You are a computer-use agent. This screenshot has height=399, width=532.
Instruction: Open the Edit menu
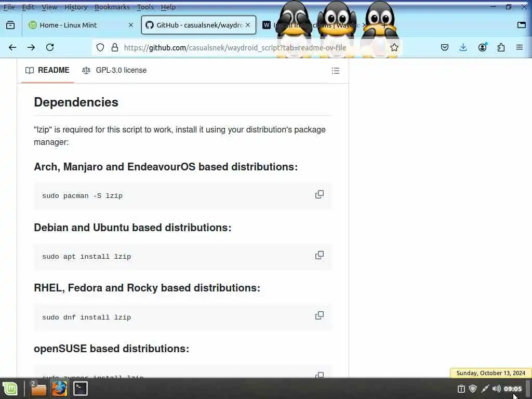(28, 7)
